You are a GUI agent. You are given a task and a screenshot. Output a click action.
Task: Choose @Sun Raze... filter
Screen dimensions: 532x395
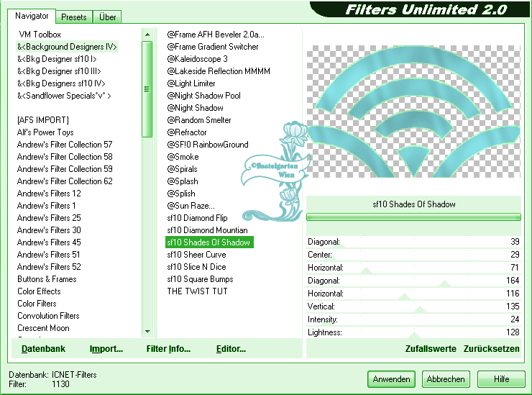coord(191,206)
